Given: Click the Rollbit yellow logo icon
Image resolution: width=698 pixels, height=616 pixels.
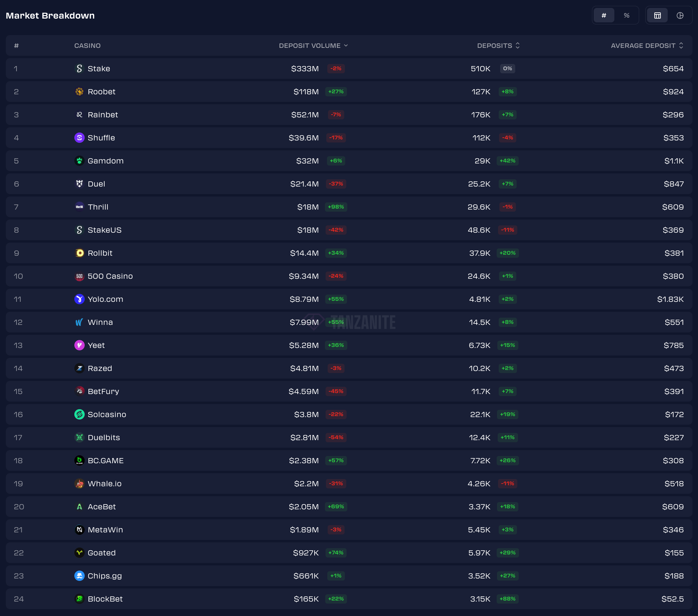Looking at the screenshot, I should [80, 253].
